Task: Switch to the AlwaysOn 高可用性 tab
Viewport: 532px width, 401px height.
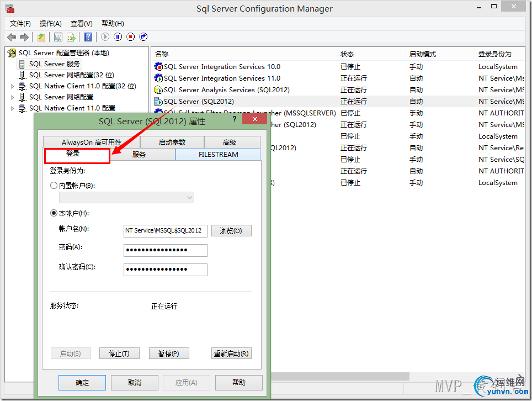Action: 92,143
